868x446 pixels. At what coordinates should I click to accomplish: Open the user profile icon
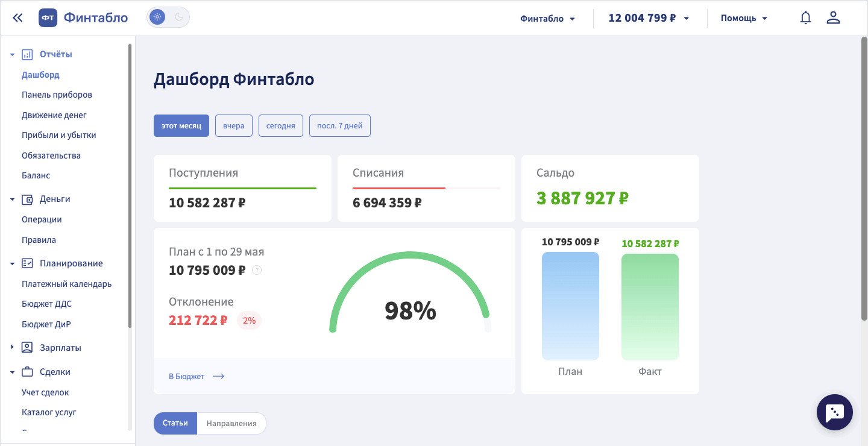tap(833, 18)
